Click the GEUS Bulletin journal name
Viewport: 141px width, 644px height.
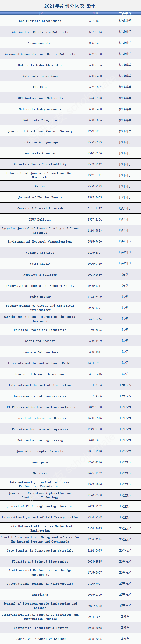click(x=40, y=219)
